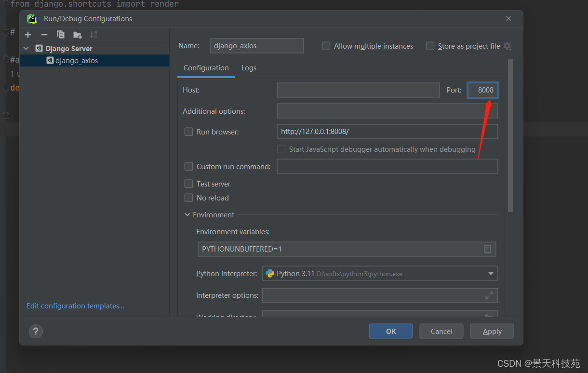The height and width of the screenshot is (373, 588).
Task: Click the OK button
Action: [391, 331]
